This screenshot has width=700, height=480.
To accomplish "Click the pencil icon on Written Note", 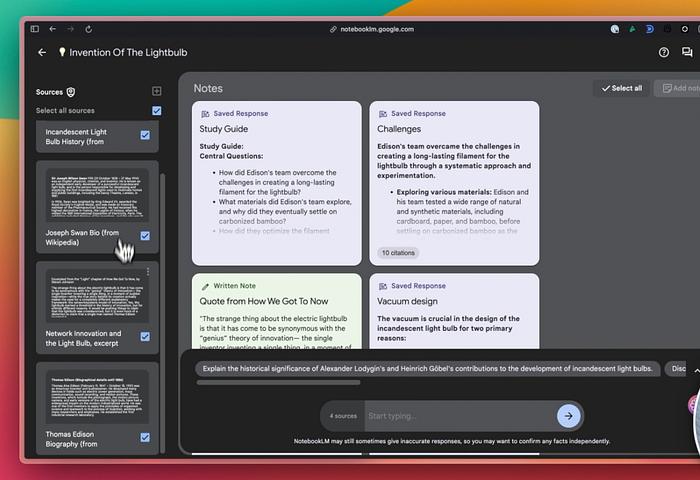I will (205, 286).
